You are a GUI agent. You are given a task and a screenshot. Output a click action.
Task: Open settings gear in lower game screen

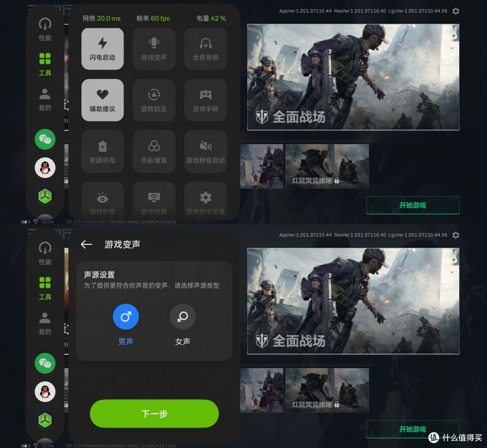click(455, 235)
